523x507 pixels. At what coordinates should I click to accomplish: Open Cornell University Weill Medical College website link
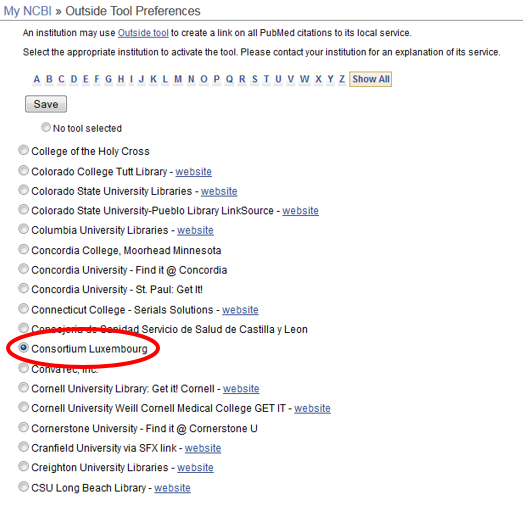pos(312,408)
